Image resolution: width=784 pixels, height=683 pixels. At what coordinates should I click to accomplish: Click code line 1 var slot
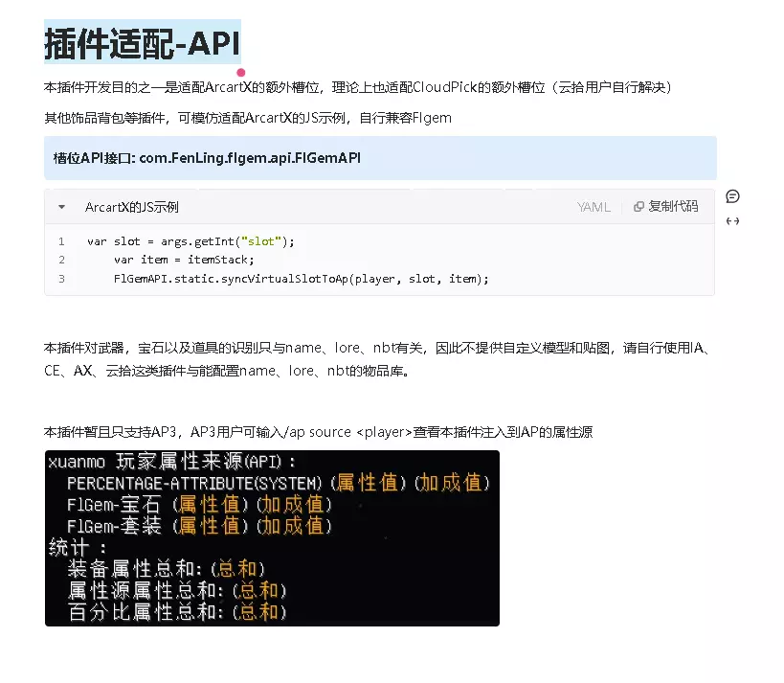coord(191,241)
